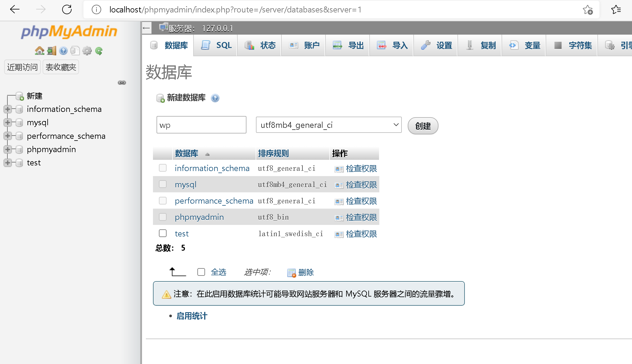
Task: Open the 状态 (Status) tab
Action: (x=259, y=45)
